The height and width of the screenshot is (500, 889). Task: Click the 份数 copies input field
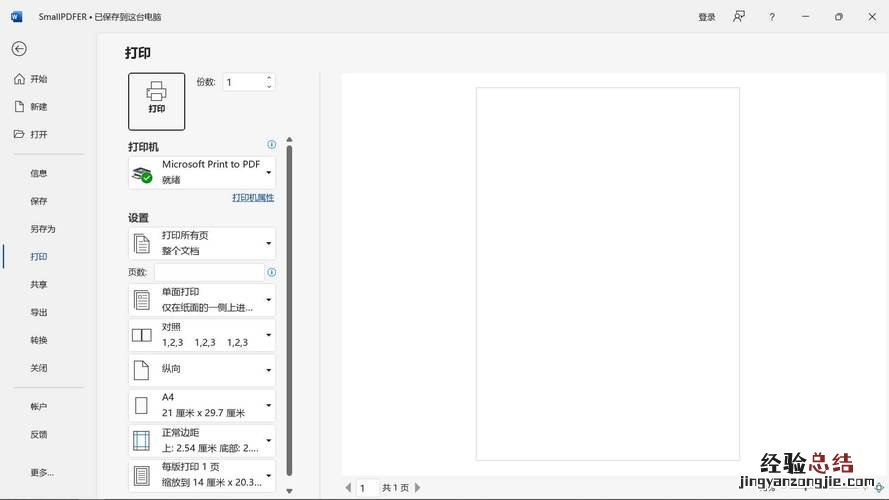(244, 82)
